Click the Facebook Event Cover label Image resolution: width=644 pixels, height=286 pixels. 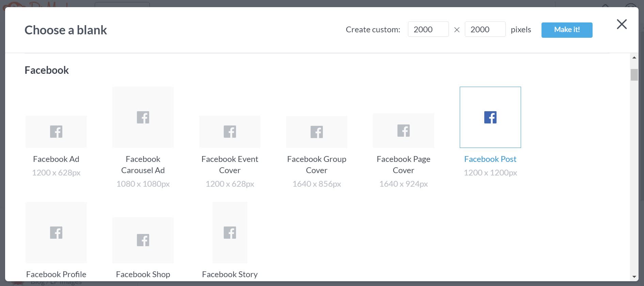[230, 165]
